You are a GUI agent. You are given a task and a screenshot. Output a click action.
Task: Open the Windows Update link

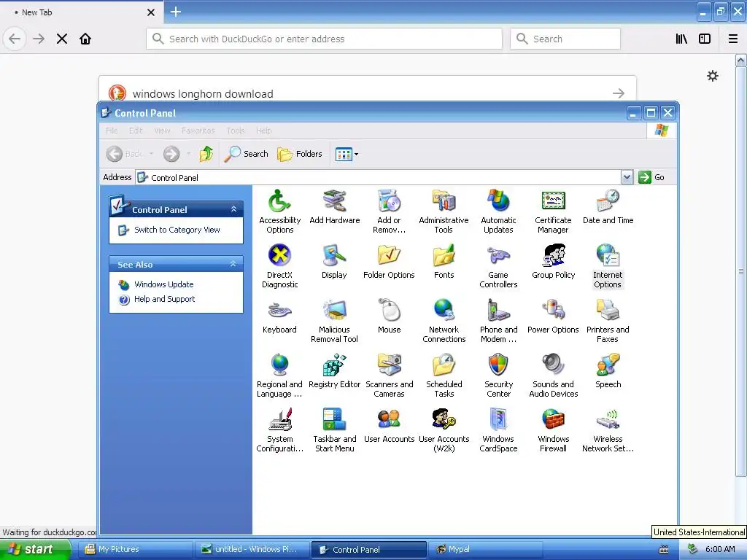[x=163, y=284]
